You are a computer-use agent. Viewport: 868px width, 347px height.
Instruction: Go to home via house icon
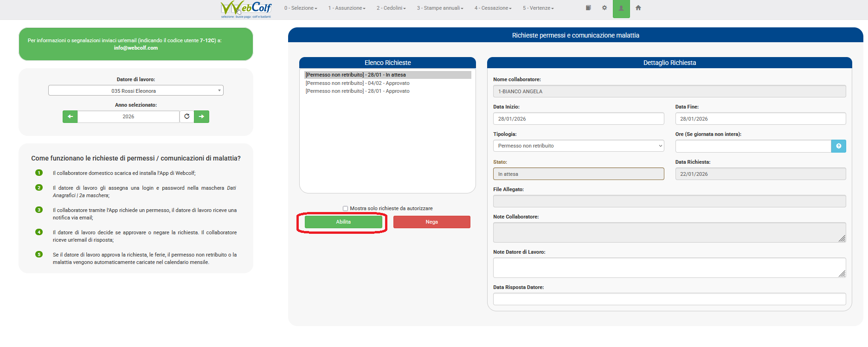[x=638, y=8]
